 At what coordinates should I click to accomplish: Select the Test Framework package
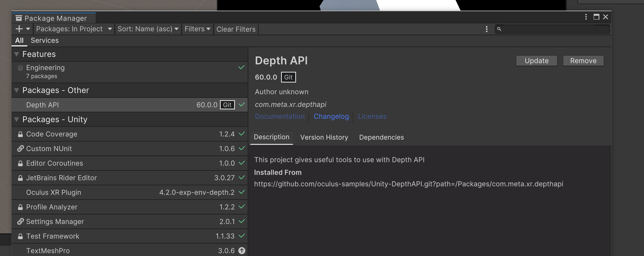point(130,236)
